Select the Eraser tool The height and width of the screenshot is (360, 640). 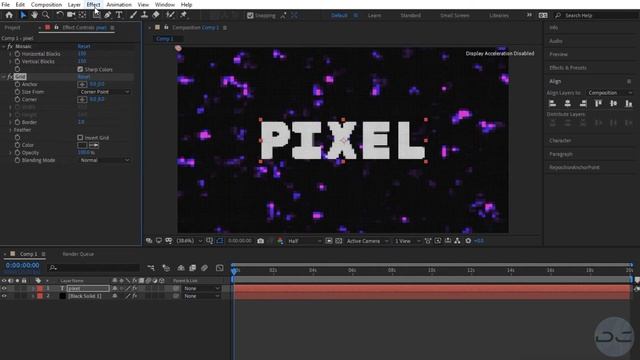click(x=156, y=15)
